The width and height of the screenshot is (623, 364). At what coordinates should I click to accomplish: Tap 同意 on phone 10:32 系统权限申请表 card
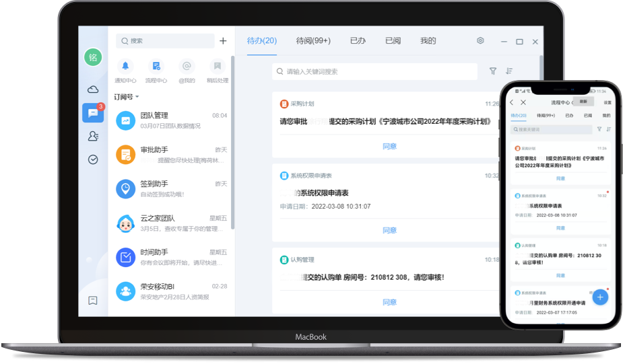560,228
